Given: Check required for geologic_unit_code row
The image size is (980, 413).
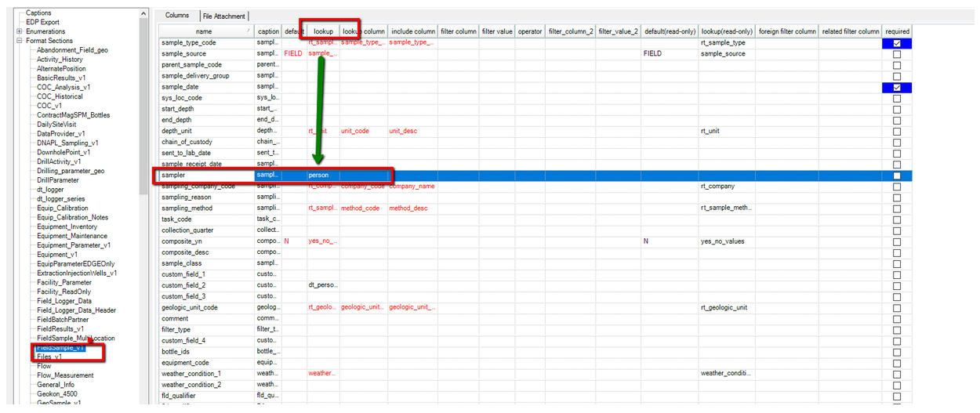Looking at the screenshot, I should (x=897, y=308).
